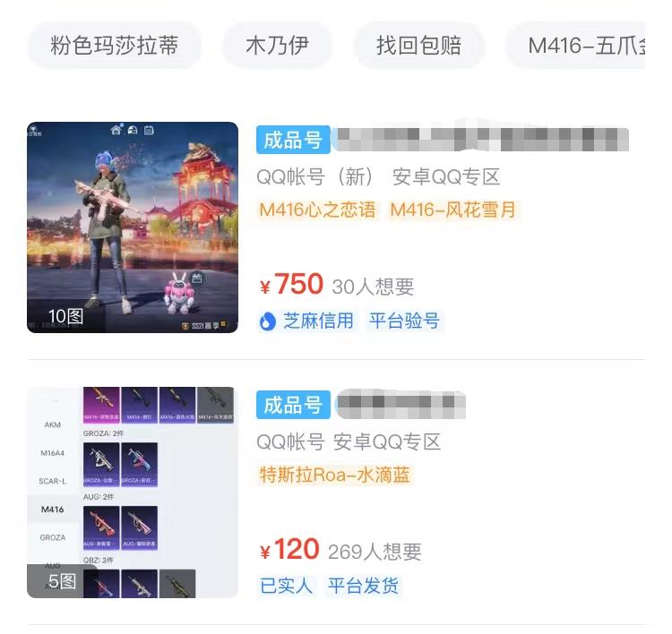Click the ¥750 price
Screen dimensions: 672x634
click(291, 285)
